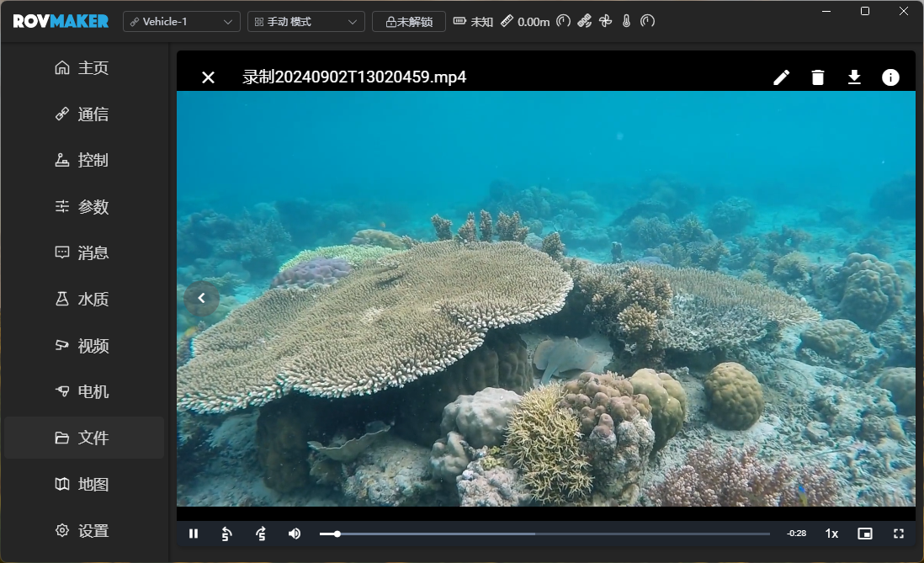Go to previous file with left arrow
This screenshot has width=924, height=563.
point(202,298)
